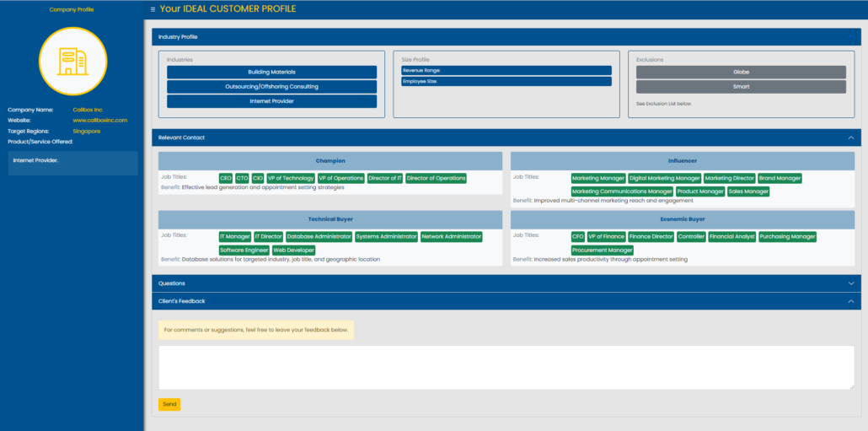The height and width of the screenshot is (431, 868).
Task: Select the Procurement Manager tag
Action: click(x=603, y=251)
